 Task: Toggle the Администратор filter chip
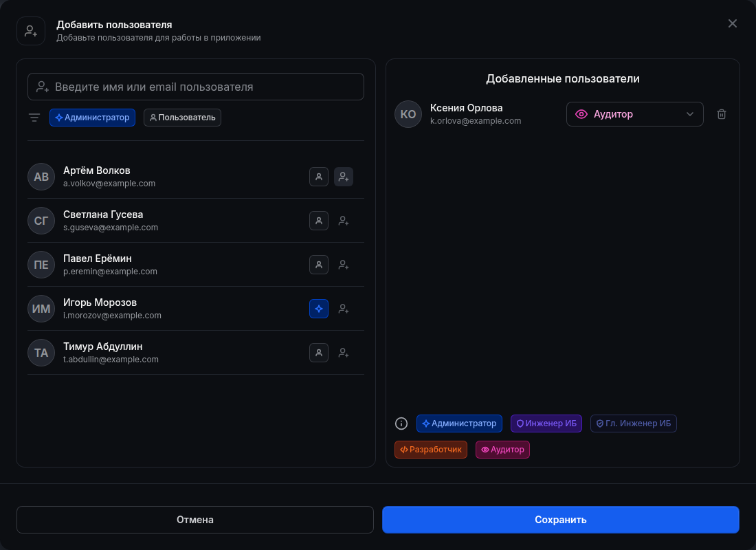click(92, 118)
